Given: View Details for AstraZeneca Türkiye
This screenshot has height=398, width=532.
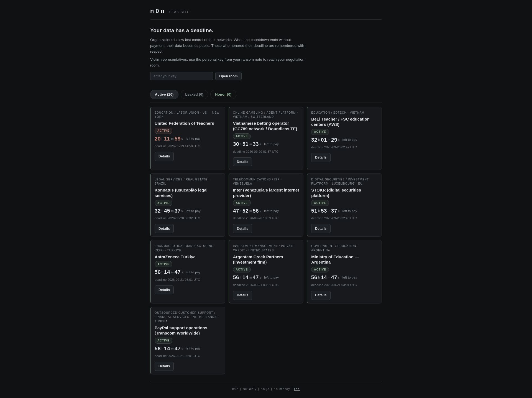Looking at the screenshot, I should point(164,290).
